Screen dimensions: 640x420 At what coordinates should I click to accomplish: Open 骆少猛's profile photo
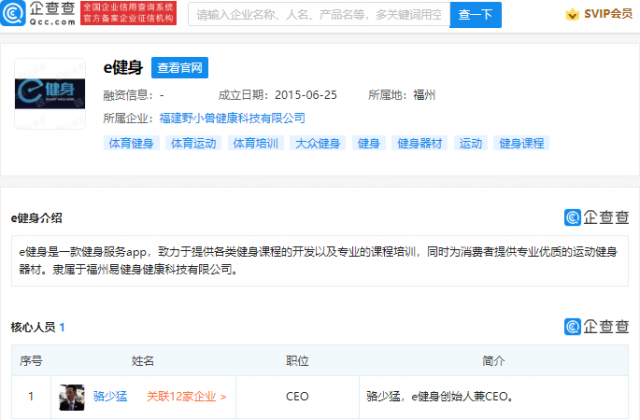tap(72, 397)
